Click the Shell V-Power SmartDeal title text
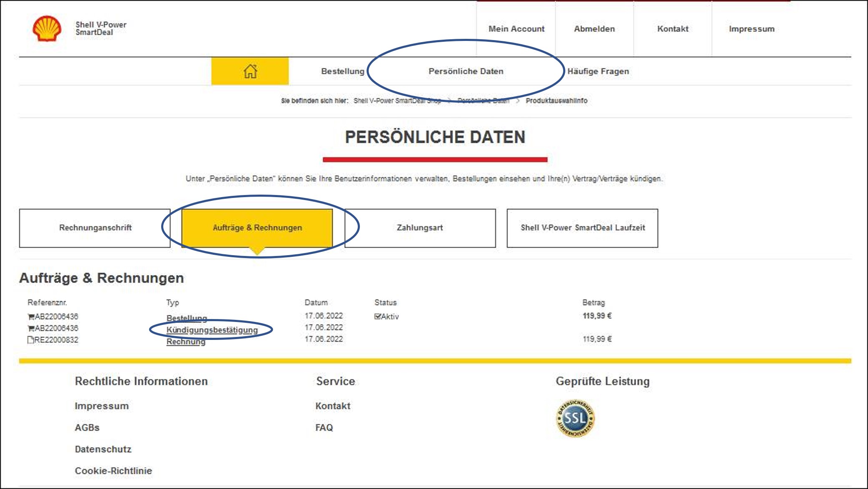The width and height of the screenshot is (868, 489). click(x=101, y=28)
